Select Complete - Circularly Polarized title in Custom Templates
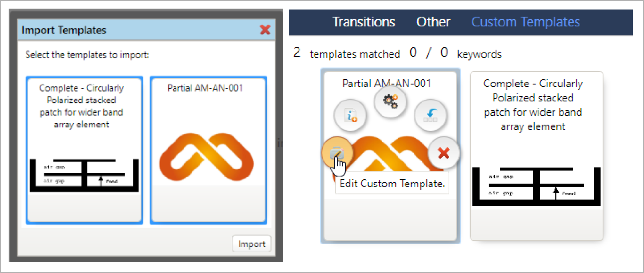Image resolution: width=644 pixels, height=273 pixels. click(x=533, y=105)
